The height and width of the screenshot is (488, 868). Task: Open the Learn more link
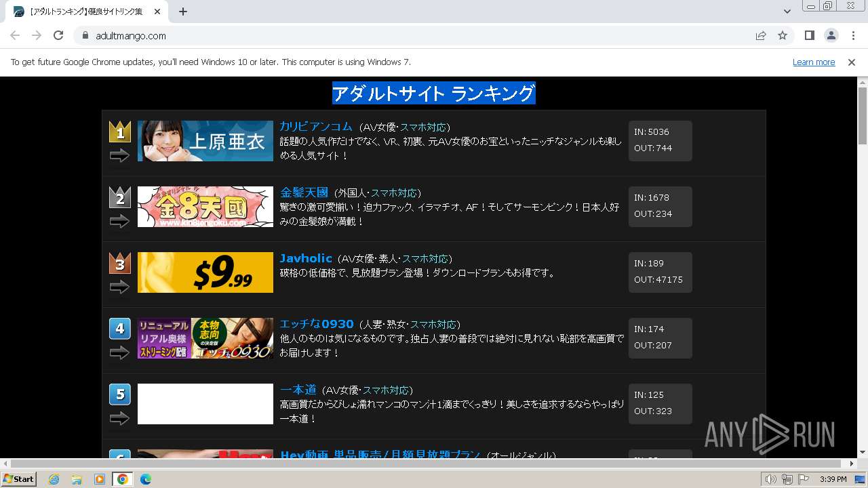[x=814, y=62]
